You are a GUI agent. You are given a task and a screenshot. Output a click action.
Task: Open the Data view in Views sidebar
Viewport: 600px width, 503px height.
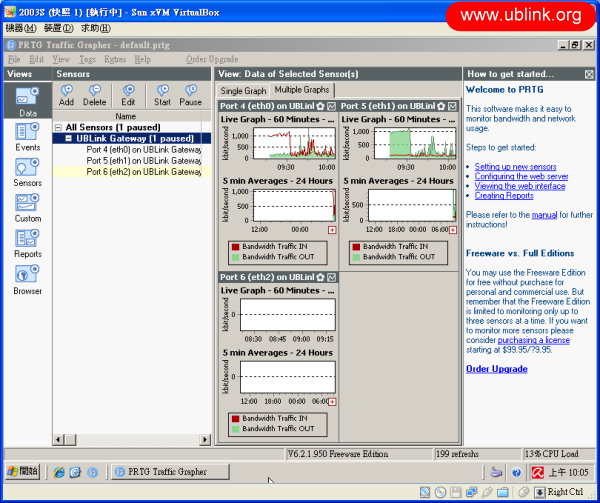(27, 101)
